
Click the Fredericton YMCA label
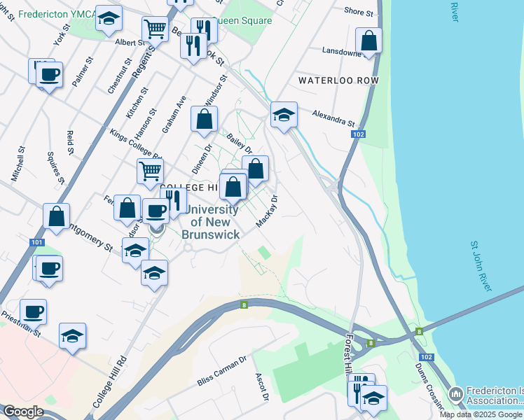[57, 15]
